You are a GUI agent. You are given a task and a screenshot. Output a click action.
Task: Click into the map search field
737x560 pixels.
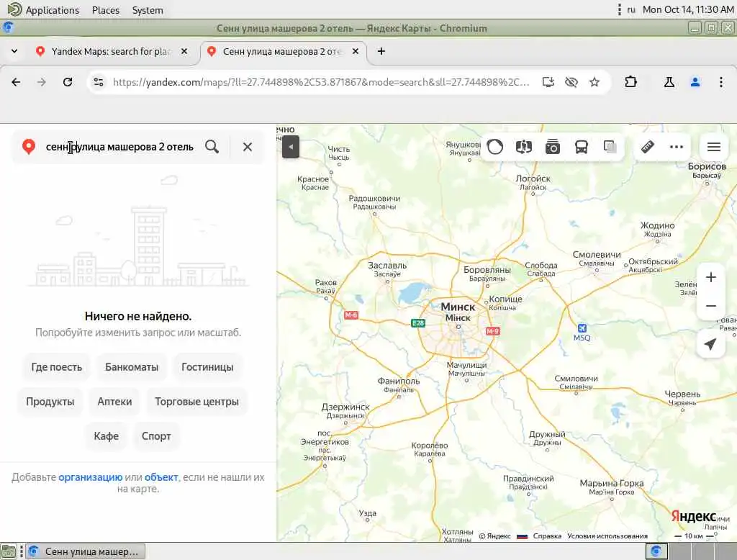click(119, 147)
